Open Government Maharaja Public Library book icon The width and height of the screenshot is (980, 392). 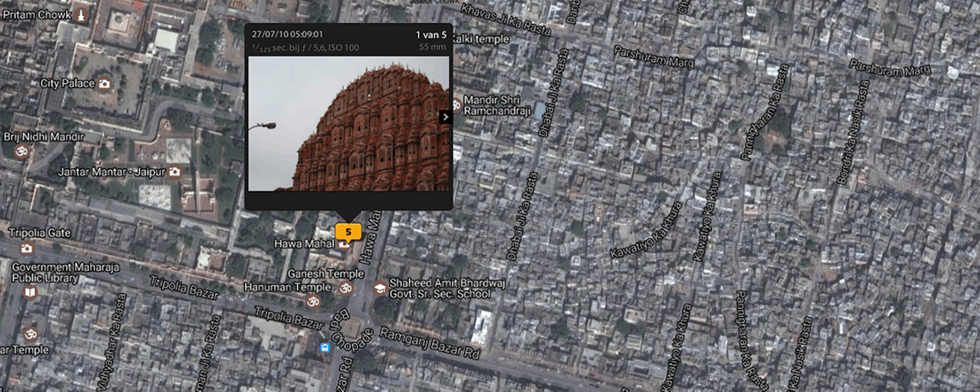(30, 291)
